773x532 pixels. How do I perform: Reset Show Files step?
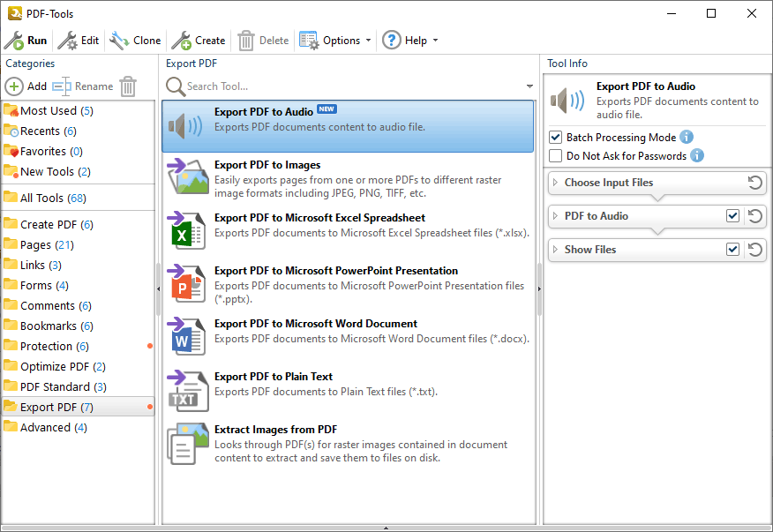point(754,250)
